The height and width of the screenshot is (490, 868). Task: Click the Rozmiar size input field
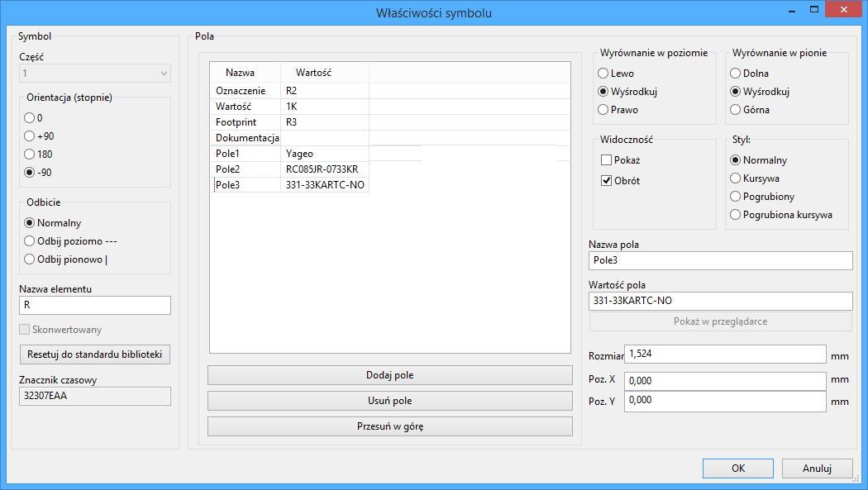click(x=724, y=354)
